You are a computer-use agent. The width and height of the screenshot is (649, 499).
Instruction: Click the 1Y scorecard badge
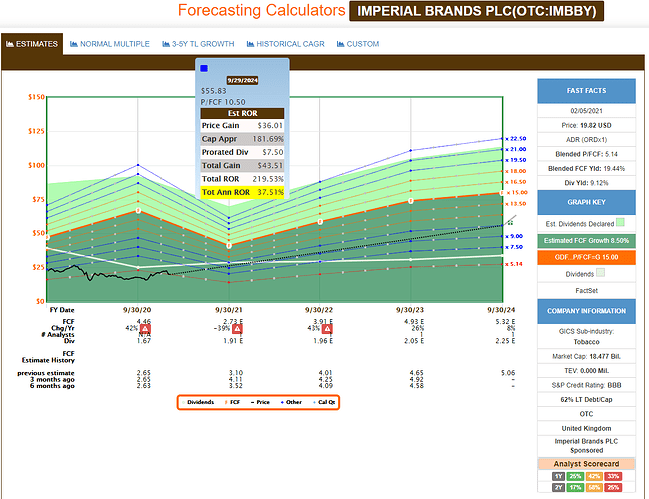coord(558,476)
